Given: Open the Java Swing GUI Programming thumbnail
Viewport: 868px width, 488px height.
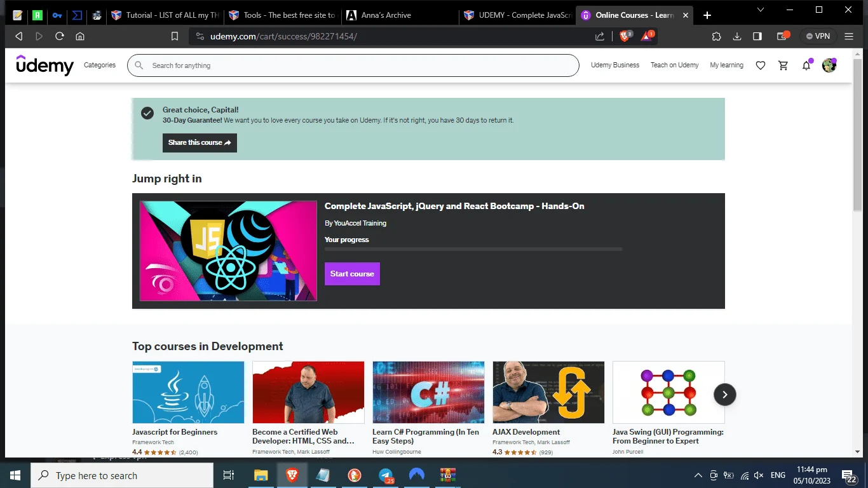Looking at the screenshot, I should pyautogui.click(x=668, y=392).
